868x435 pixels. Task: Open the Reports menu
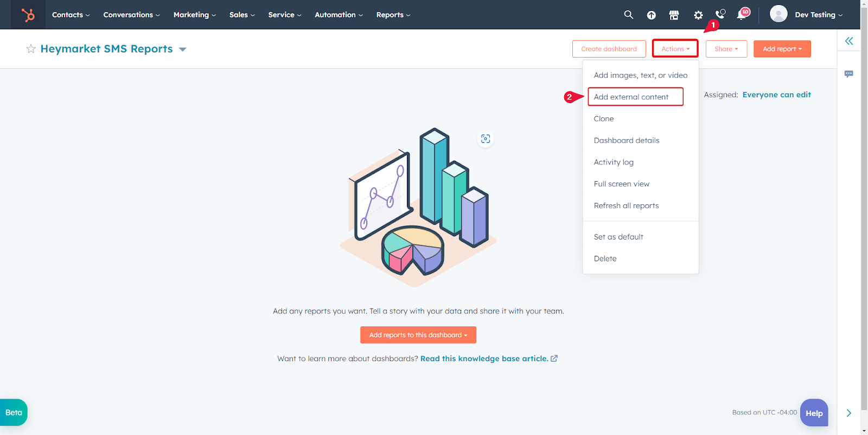point(393,15)
